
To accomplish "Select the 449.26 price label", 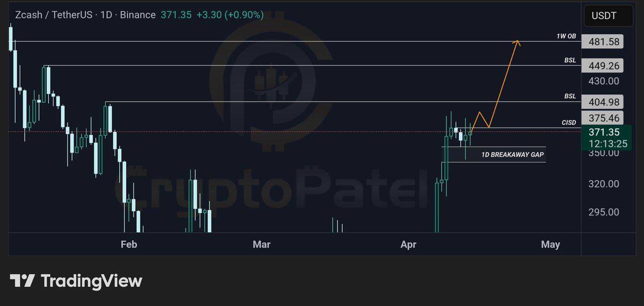I will (604, 65).
